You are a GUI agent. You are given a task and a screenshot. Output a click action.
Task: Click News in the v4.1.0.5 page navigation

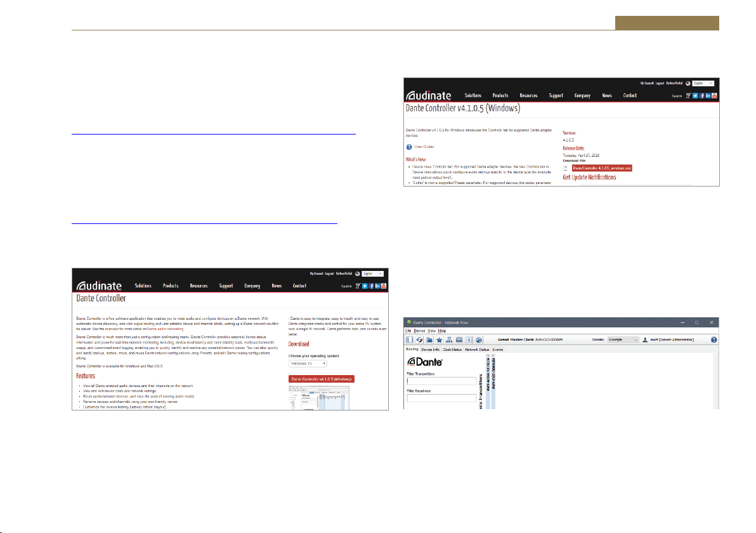[x=606, y=96]
